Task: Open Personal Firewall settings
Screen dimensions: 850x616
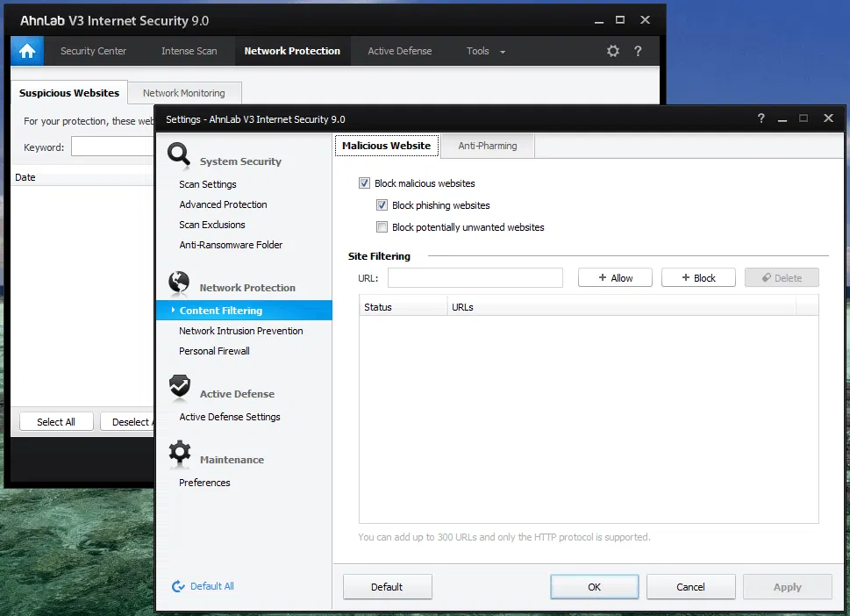Action: click(214, 351)
